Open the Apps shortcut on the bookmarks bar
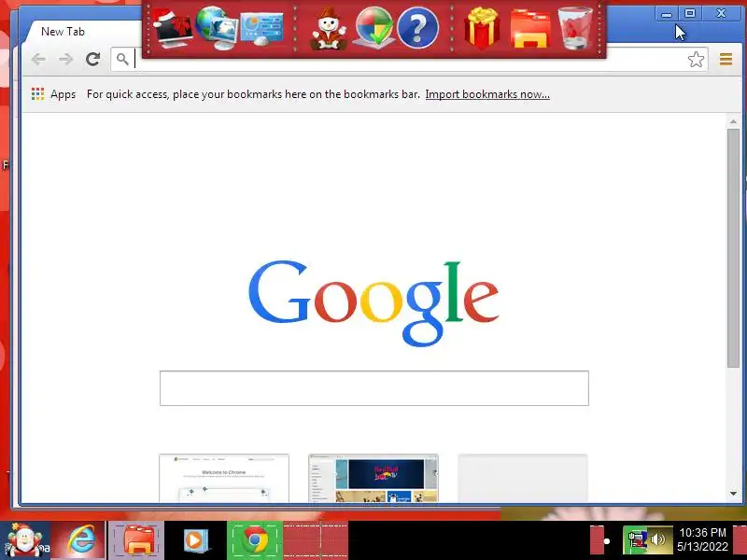 [53, 94]
